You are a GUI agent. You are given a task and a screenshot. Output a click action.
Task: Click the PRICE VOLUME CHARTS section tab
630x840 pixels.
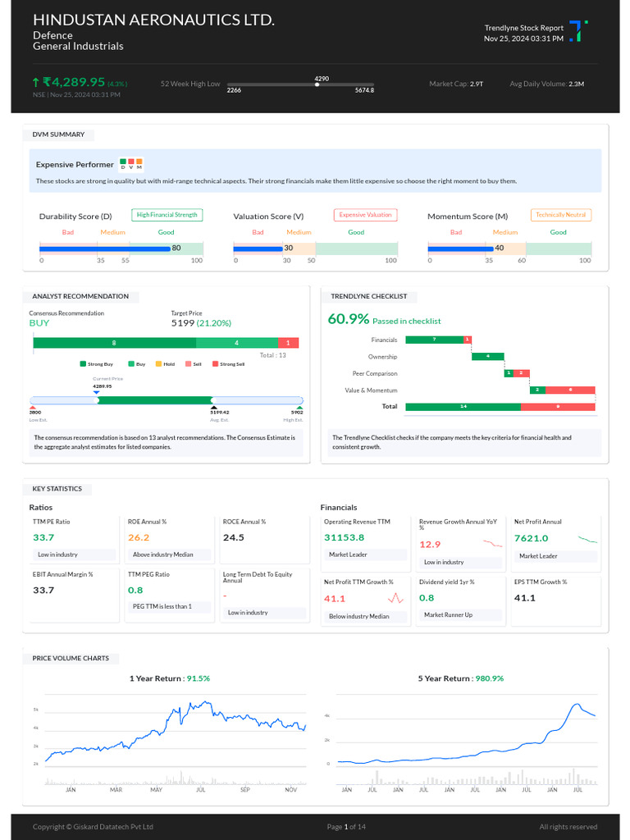71,658
